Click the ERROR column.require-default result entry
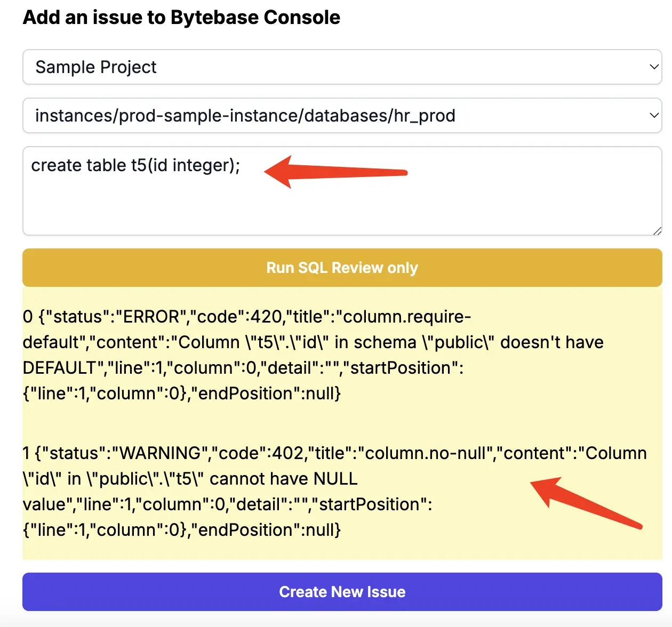Image resolution: width=672 pixels, height=627 pixels. pyautogui.click(x=313, y=355)
